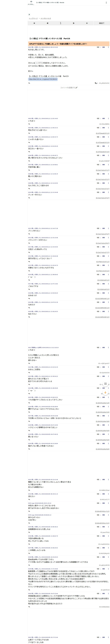The height and width of the screenshot is (644, 110).
Task: Open the three-dot menu for post 0007
Action: 108,165
